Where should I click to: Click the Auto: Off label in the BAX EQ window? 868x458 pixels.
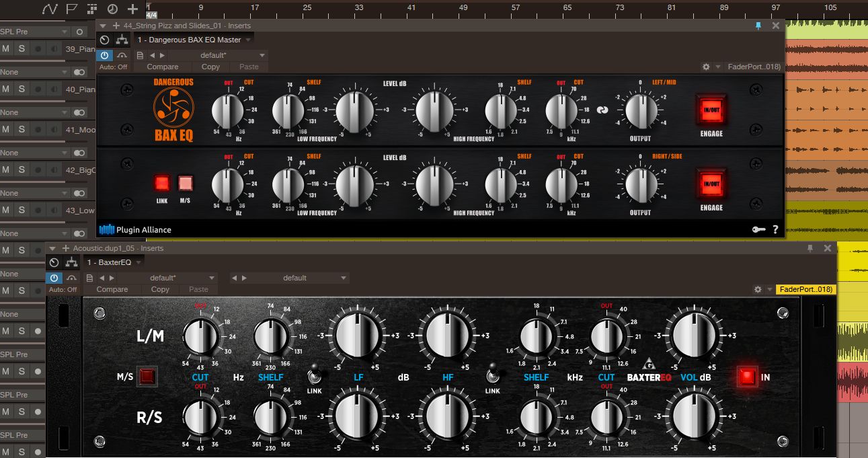113,67
